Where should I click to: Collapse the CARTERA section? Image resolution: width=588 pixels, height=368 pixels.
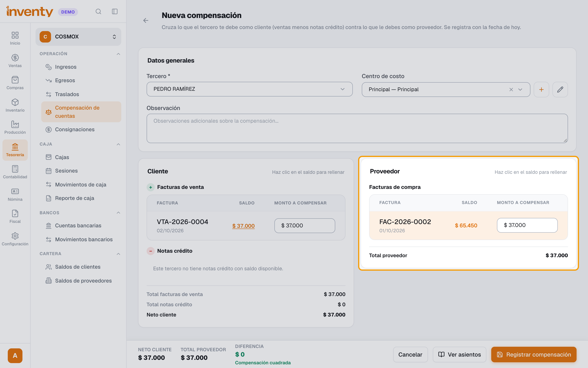click(118, 254)
